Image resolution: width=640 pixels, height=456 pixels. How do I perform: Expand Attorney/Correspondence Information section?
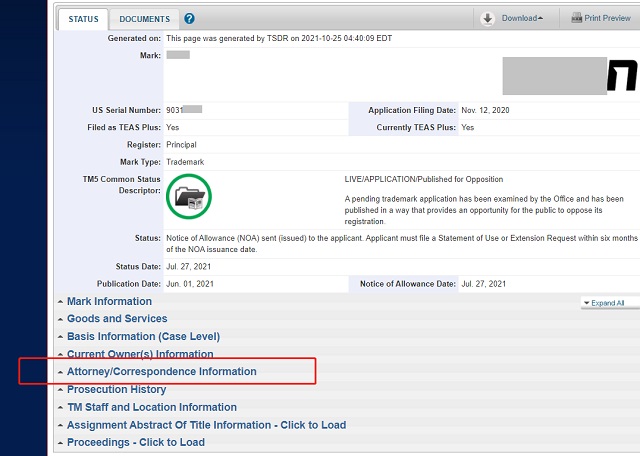point(161,372)
